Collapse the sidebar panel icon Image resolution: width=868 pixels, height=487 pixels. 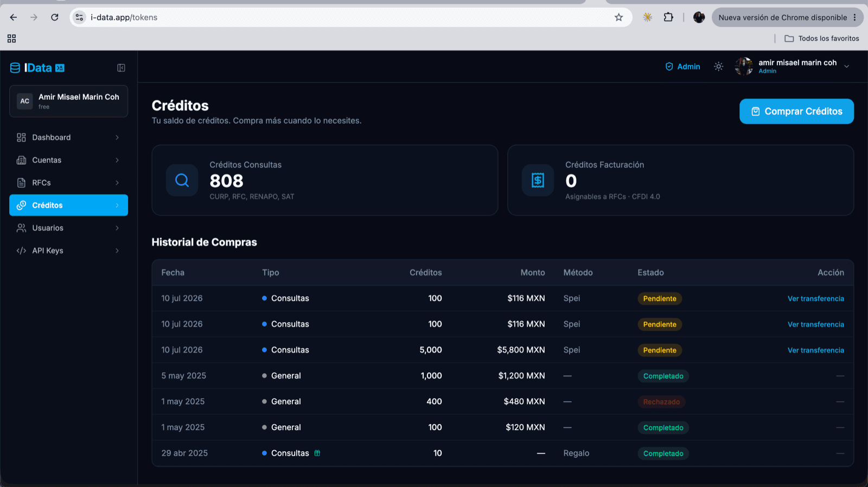coord(121,68)
